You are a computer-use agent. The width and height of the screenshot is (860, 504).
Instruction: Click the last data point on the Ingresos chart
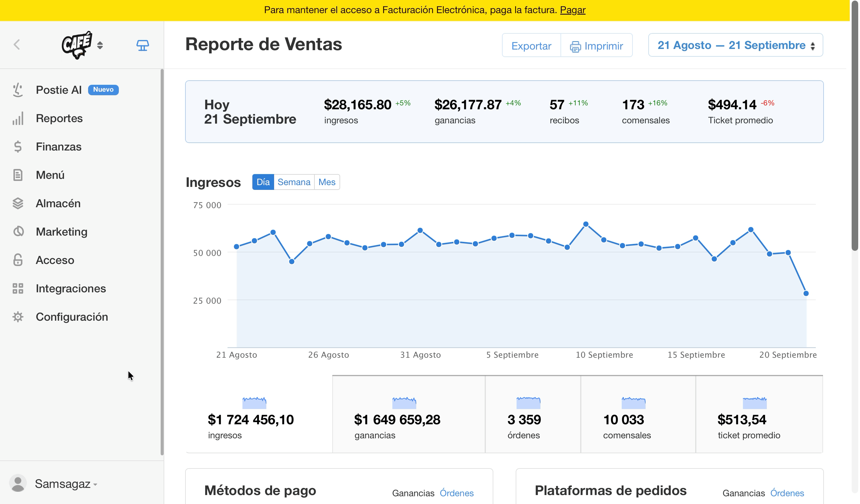(806, 294)
